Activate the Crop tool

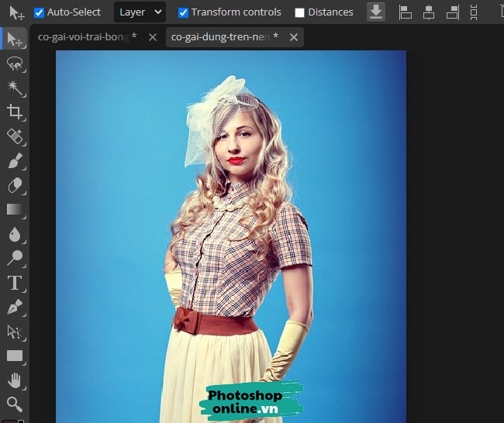[15, 112]
